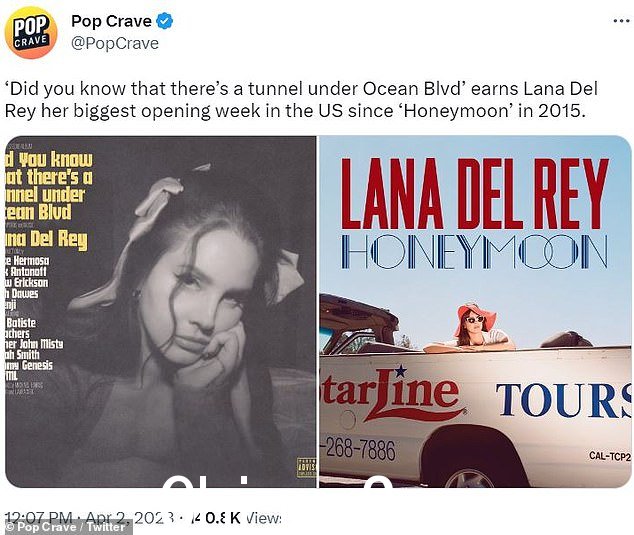Click the Parental Advisory label on cover
Screen dimensions: 634x535
[x=307, y=467]
